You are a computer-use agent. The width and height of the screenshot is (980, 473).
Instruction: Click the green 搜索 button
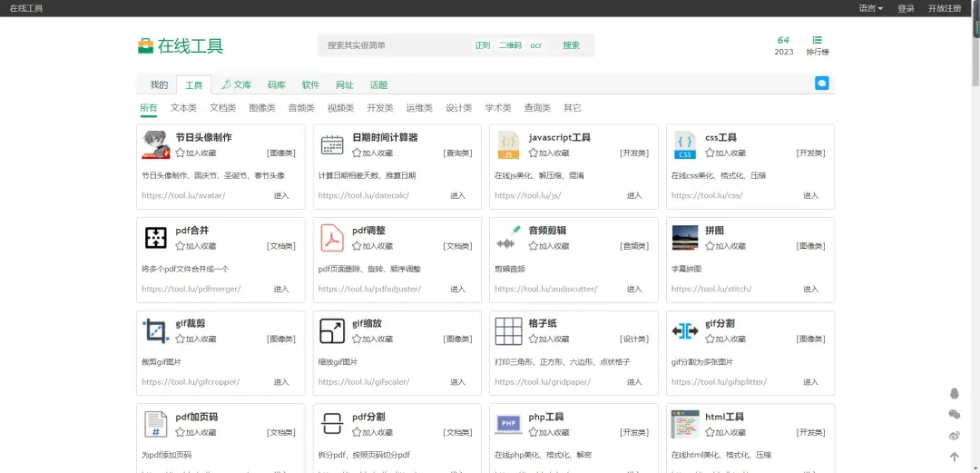click(x=571, y=45)
